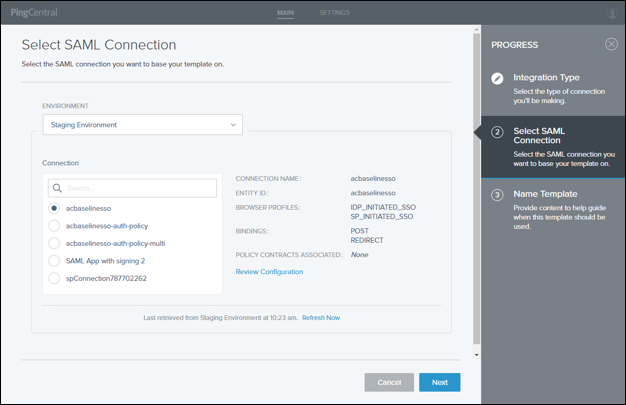This screenshot has height=405, width=626.
Task: Click the Integration Type pencil step icon
Action: tap(497, 77)
